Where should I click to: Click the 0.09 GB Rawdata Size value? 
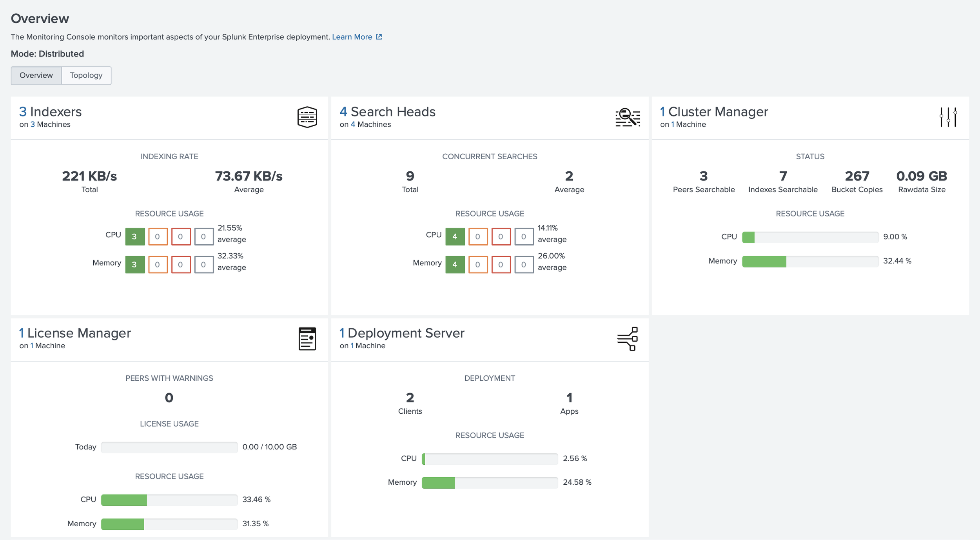tap(922, 176)
